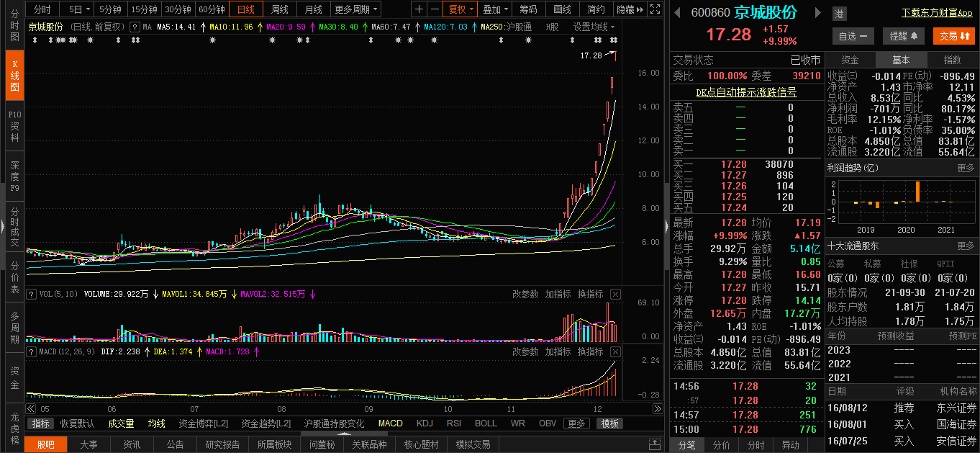Select KDJ indicator in bottom bar

(x=425, y=423)
